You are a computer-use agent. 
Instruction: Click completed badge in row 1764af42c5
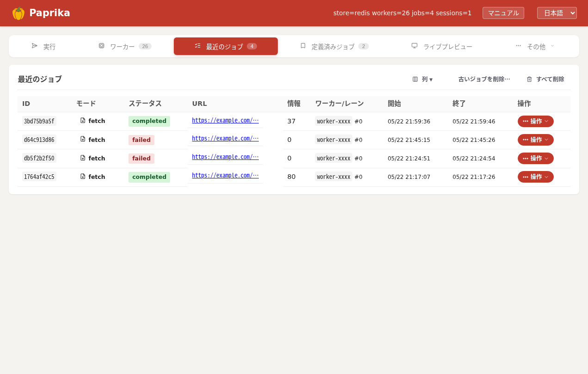(149, 177)
